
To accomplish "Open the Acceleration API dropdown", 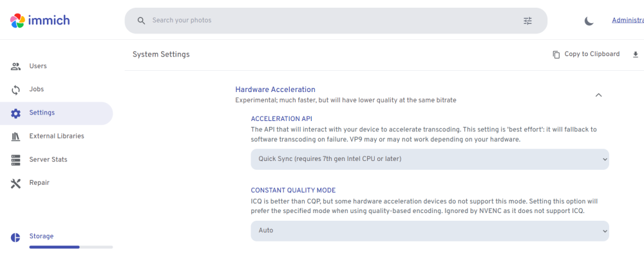I will point(430,159).
